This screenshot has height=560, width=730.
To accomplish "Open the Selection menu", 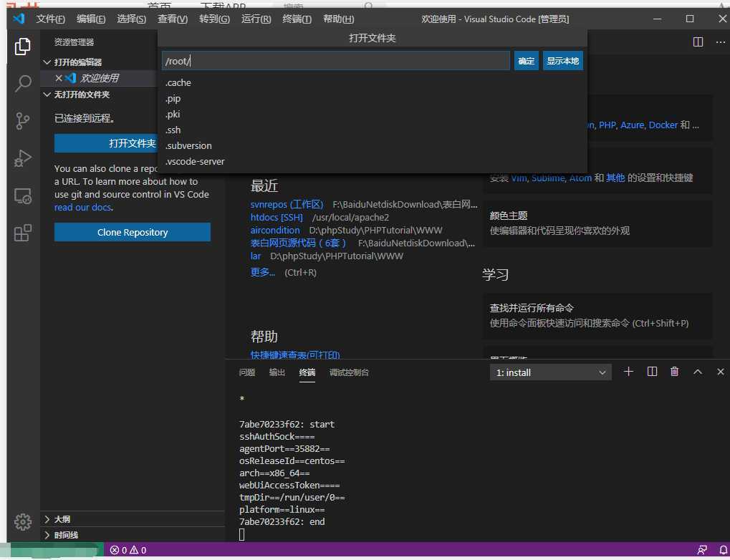I will point(131,19).
